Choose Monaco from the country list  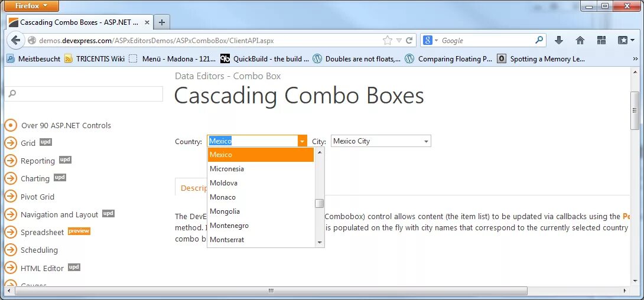pos(261,197)
